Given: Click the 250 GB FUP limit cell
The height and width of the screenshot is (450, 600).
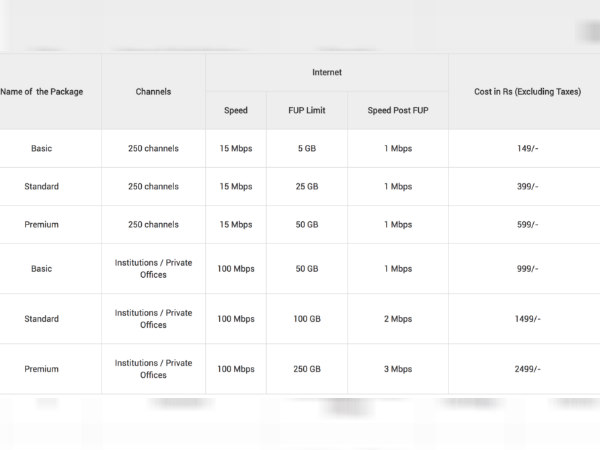Looking at the screenshot, I should 307,369.
